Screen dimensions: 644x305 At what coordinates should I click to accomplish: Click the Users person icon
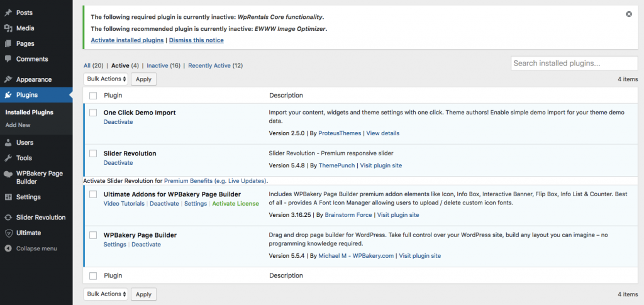[x=8, y=143]
